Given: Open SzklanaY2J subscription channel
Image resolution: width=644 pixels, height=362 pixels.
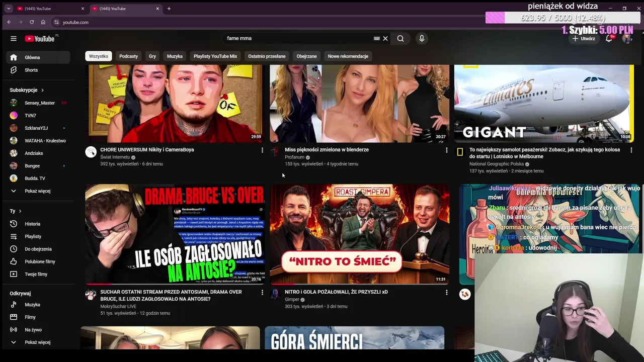Looking at the screenshot, I should point(38,128).
